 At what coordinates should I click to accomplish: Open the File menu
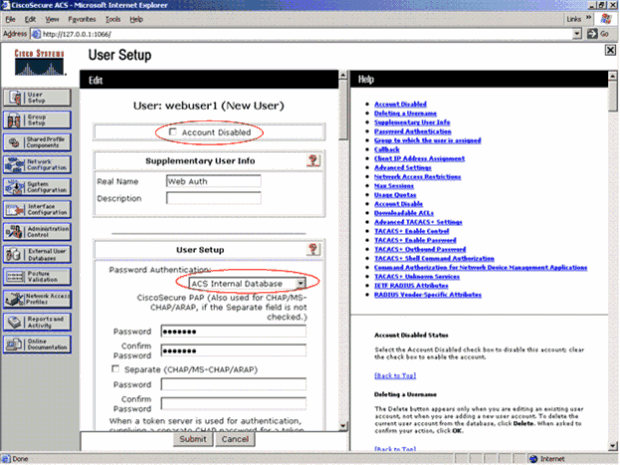click(x=10, y=19)
